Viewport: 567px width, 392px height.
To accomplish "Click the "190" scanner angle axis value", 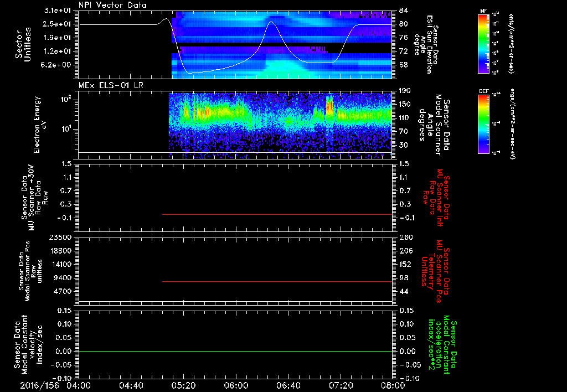I will point(405,91).
